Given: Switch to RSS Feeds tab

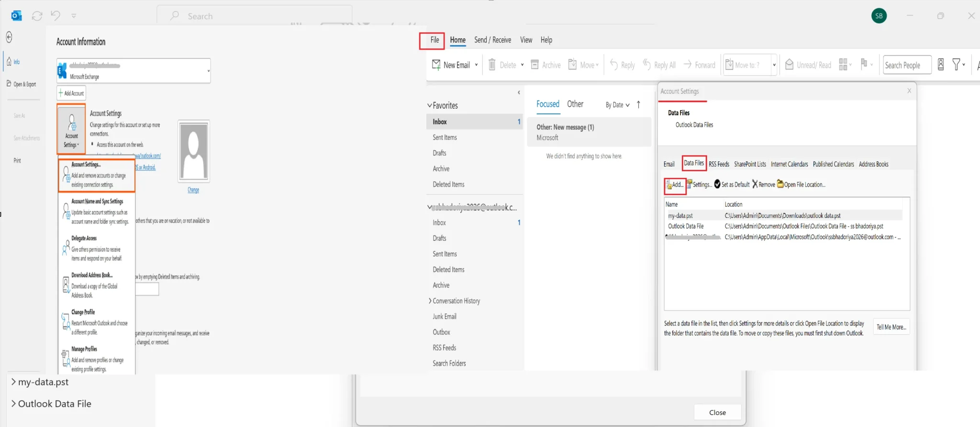Looking at the screenshot, I should (719, 164).
